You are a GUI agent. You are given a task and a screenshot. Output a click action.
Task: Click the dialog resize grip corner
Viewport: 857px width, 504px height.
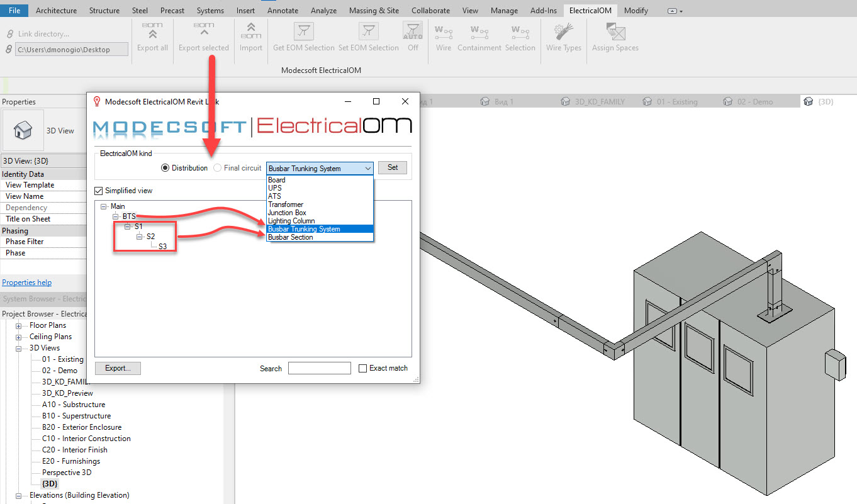(416, 380)
